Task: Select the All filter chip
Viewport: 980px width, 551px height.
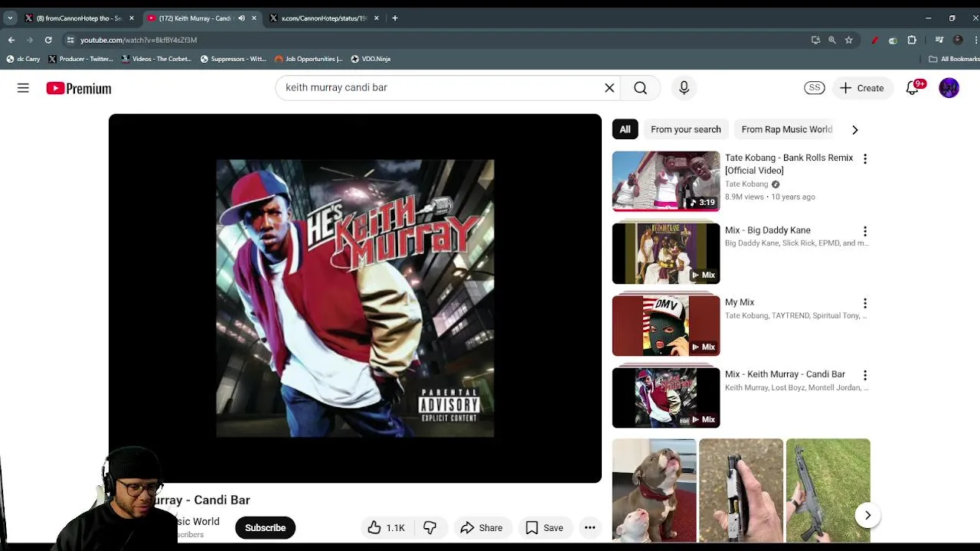Action: click(625, 129)
